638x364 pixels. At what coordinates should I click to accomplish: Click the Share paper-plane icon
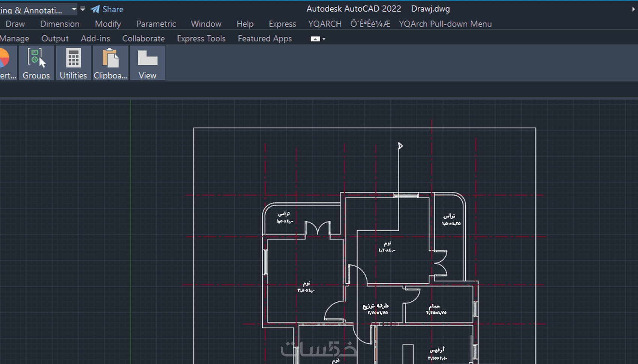[x=95, y=9]
